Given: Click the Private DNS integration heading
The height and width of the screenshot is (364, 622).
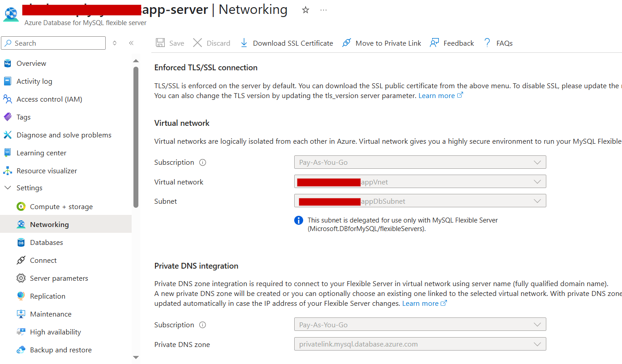Looking at the screenshot, I should [x=196, y=266].
